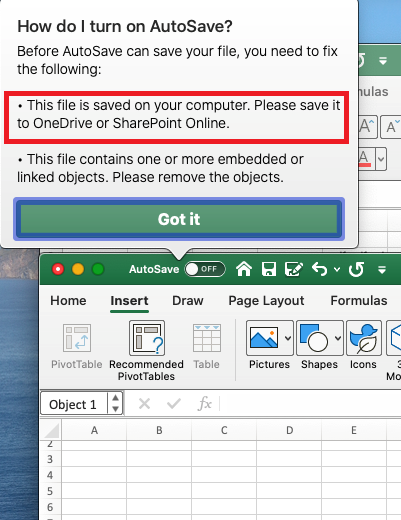Insert Recommended PivotTables
This screenshot has height=520, width=401.
(x=146, y=351)
